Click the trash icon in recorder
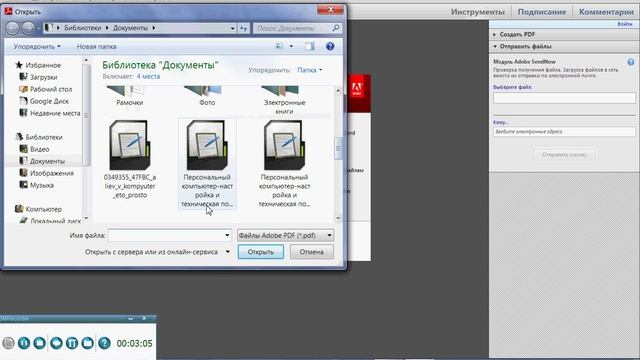The image size is (640, 360). click(72, 343)
